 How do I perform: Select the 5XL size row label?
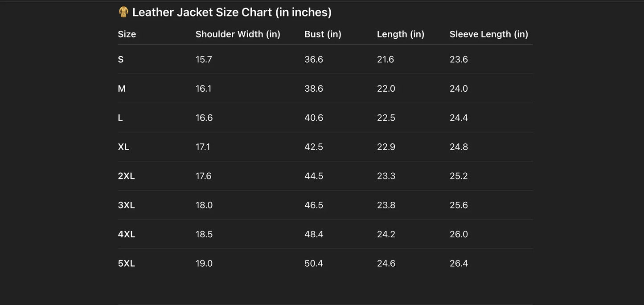pyautogui.click(x=126, y=264)
